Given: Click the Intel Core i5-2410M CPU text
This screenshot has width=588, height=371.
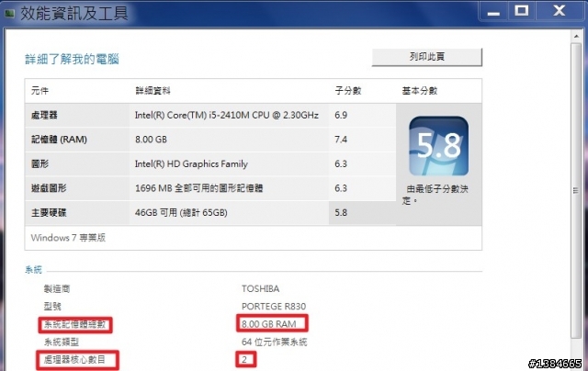Looking at the screenshot, I should pyautogui.click(x=227, y=115).
